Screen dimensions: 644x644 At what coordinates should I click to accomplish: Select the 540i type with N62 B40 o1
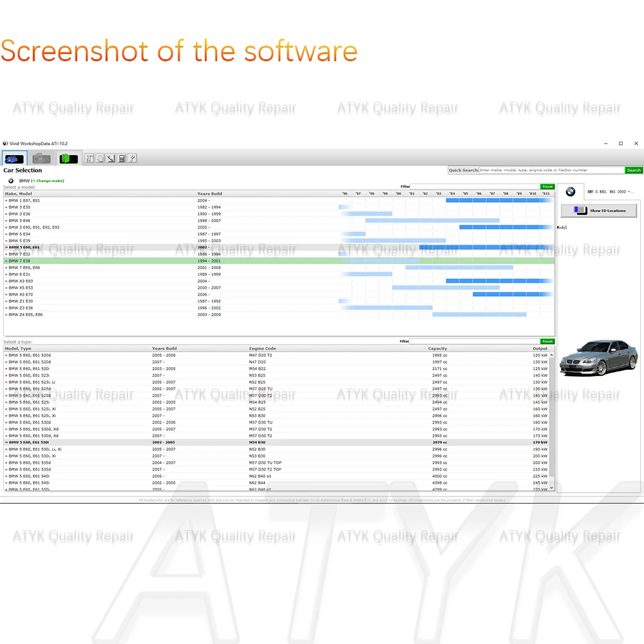tap(276, 476)
